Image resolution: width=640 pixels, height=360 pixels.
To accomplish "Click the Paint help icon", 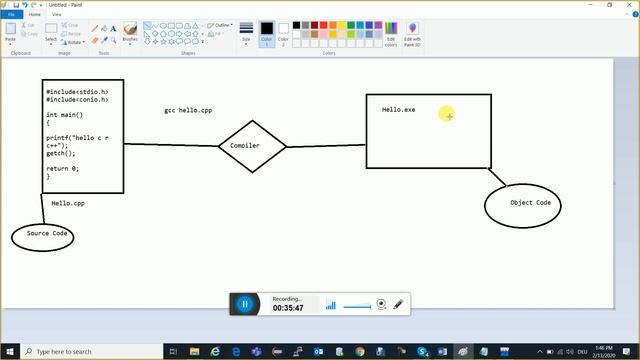I will pos(636,14).
